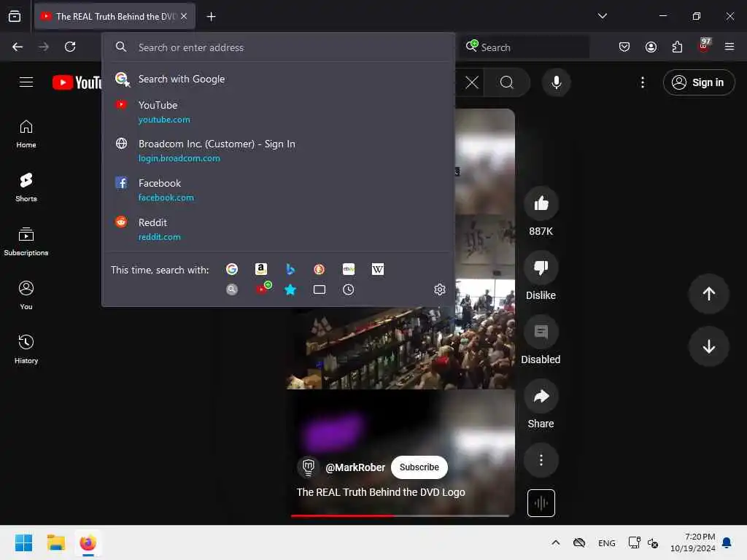747x560 pixels.
Task: Search this time with Wikipedia icon
Action: click(378, 270)
